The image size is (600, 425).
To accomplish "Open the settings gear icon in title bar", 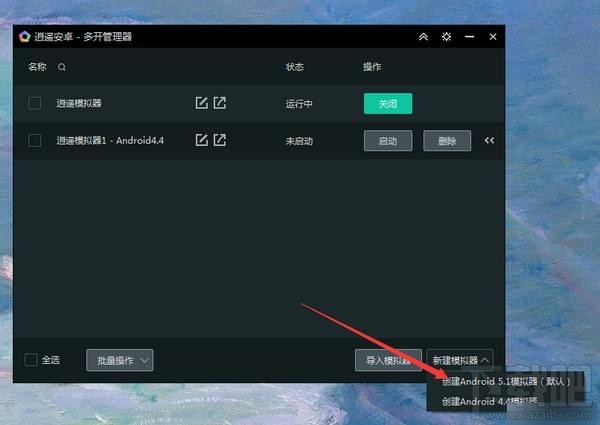I will click(x=446, y=37).
